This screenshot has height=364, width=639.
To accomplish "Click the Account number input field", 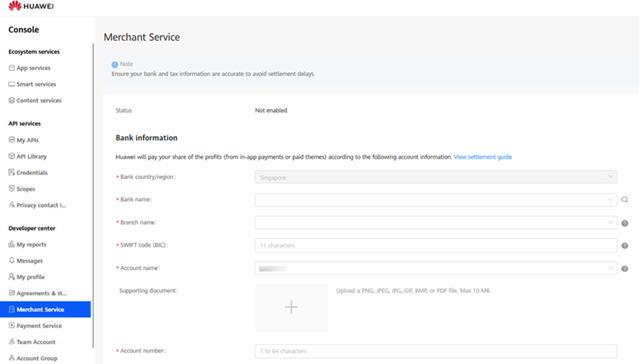I will [x=435, y=351].
